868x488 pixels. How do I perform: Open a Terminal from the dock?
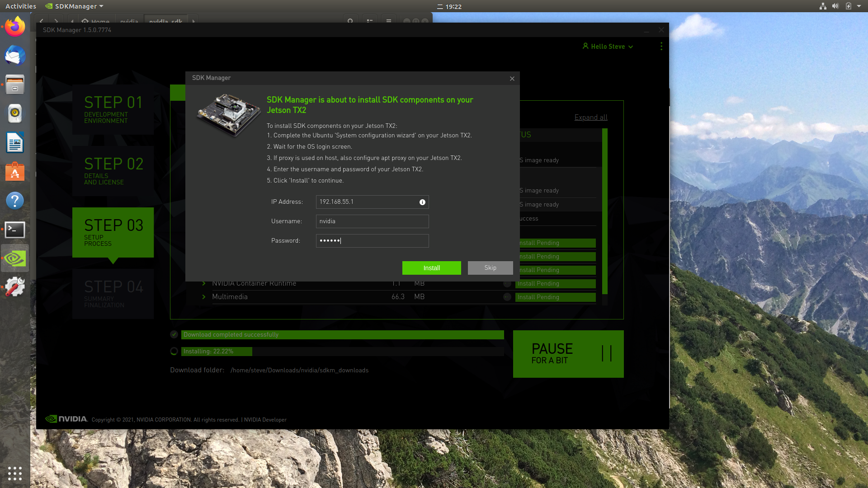(x=15, y=230)
